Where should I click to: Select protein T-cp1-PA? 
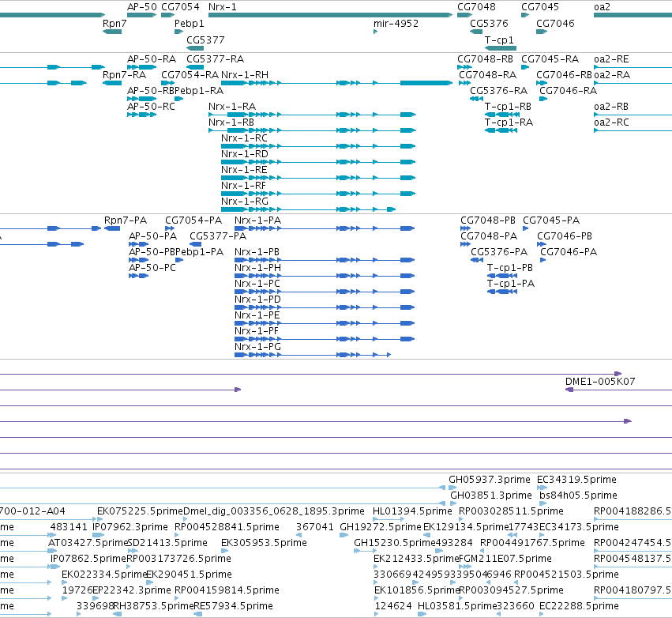tap(511, 284)
